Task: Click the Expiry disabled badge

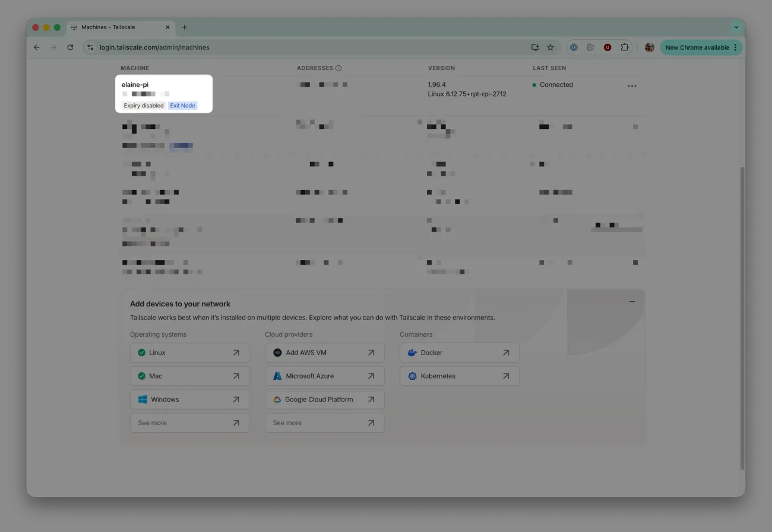Action: pyautogui.click(x=144, y=106)
